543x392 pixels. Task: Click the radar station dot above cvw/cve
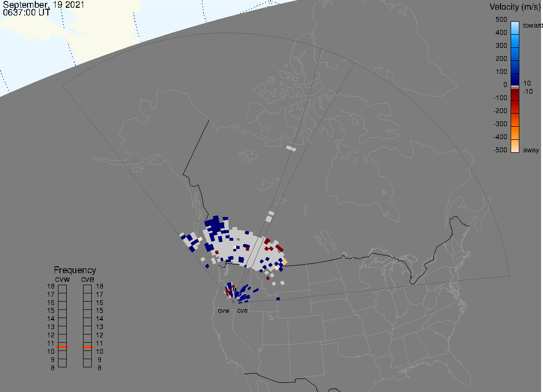click(x=233, y=302)
